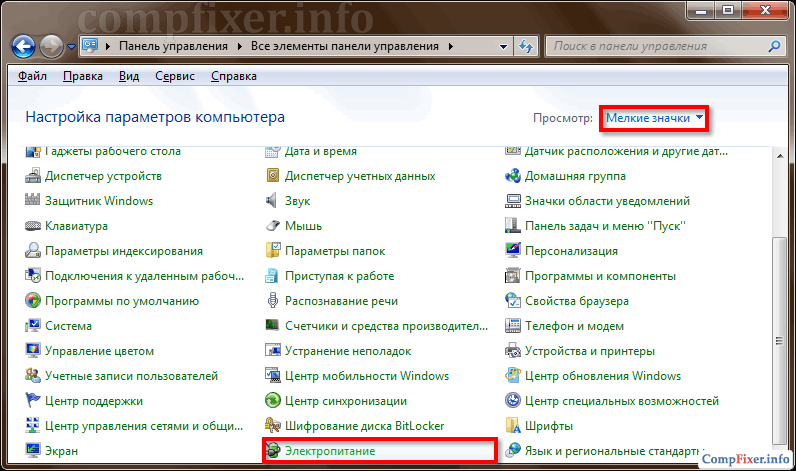Open Гаджеты рабочего стола link
This screenshot has width=796, height=471.
[113, 151]
